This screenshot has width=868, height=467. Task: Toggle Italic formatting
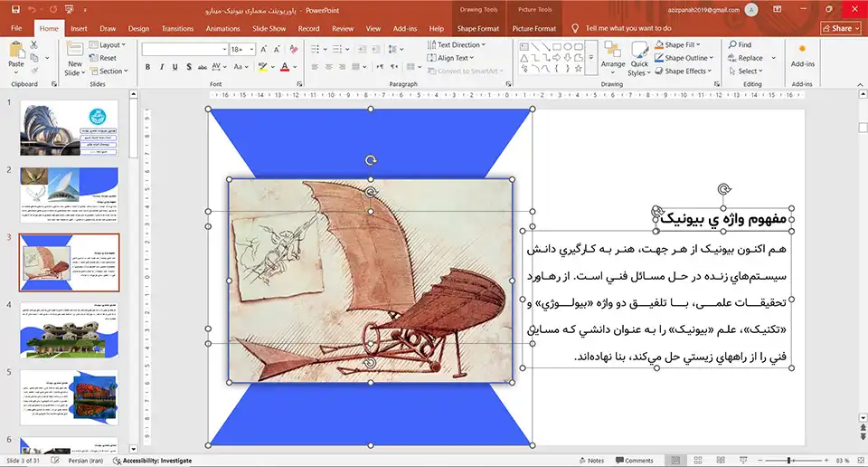tap(161, 67)
